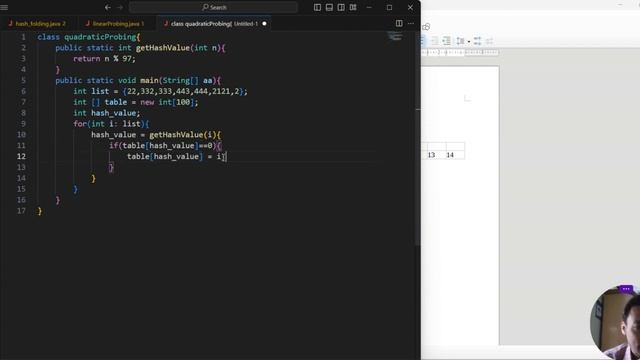Click the 'for(int i: list)' statement
This screenshot has width=640, height=360.
click(109, 124)
